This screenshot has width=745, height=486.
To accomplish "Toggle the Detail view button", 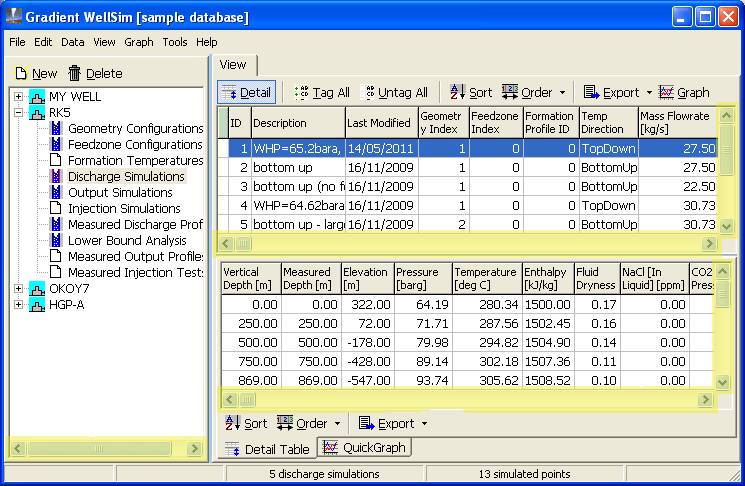I will [247, 92].
